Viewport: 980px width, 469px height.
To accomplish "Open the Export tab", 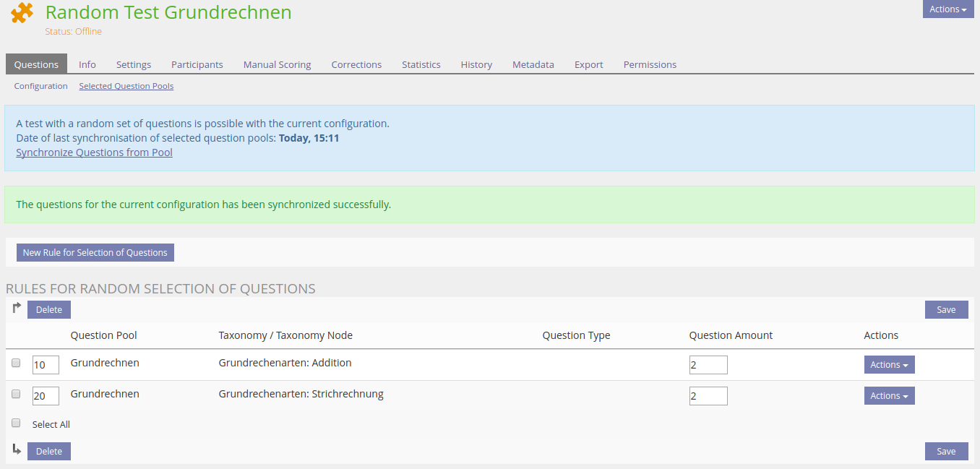I will click(588, 64).
